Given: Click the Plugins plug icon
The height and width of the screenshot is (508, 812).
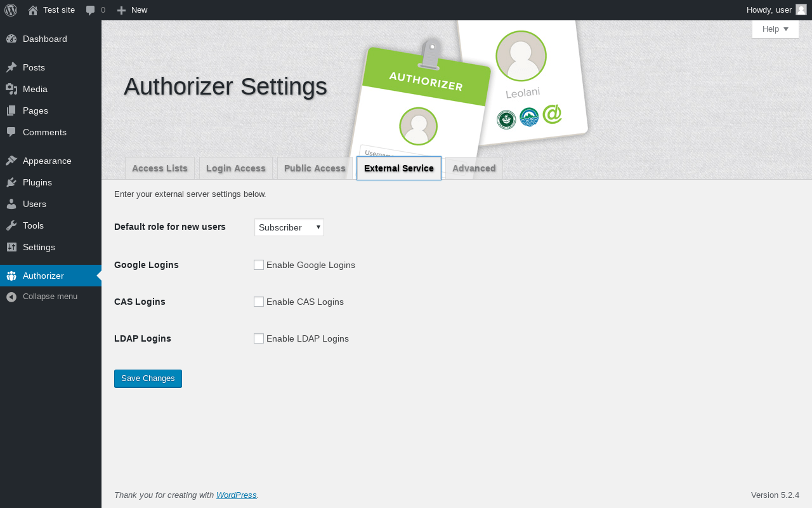Looking at the screenshot, I should click(11, 182).
